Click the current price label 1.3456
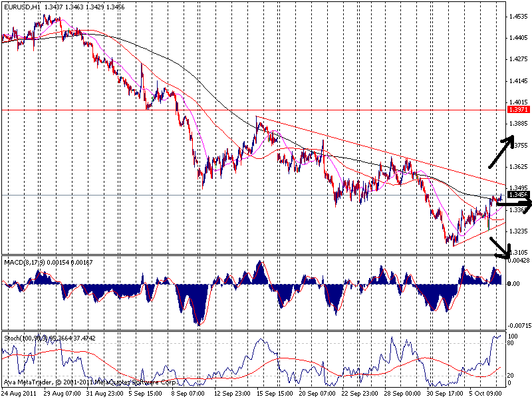 tap(519, 194)
